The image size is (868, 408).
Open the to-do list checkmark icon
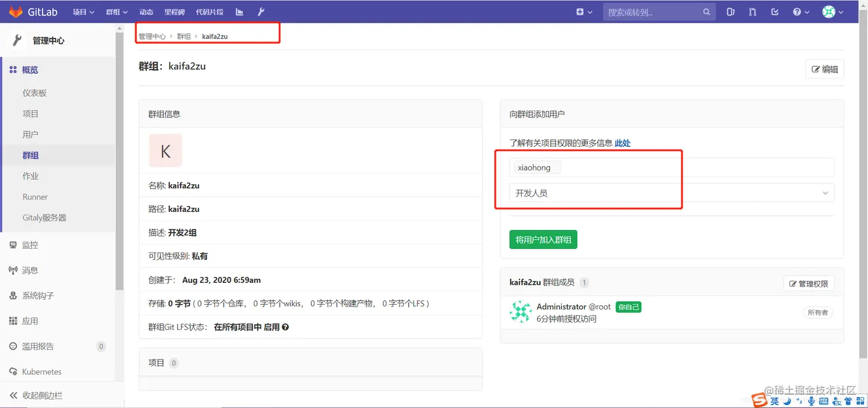pos(775,12)
